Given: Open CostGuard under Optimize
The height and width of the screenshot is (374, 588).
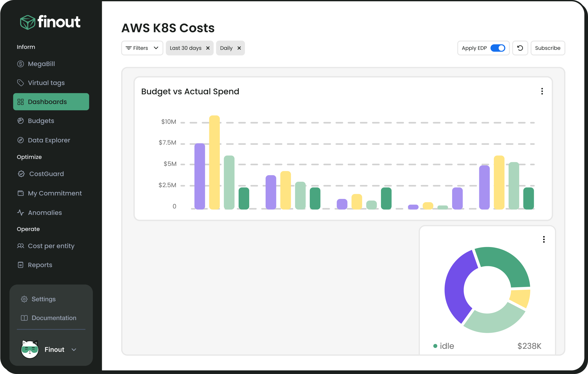Looking at the screenshot, I should pos(46,174).
